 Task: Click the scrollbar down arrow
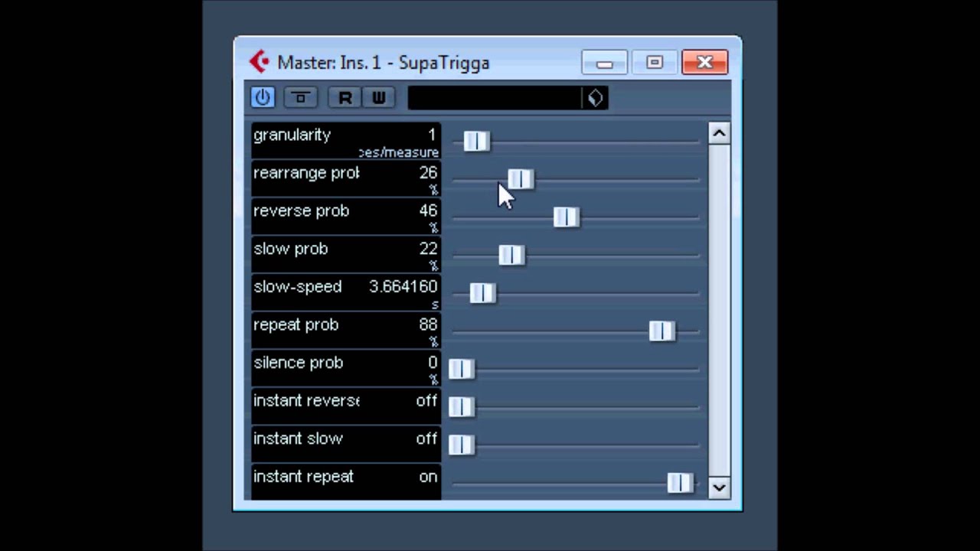coord(719,487)
